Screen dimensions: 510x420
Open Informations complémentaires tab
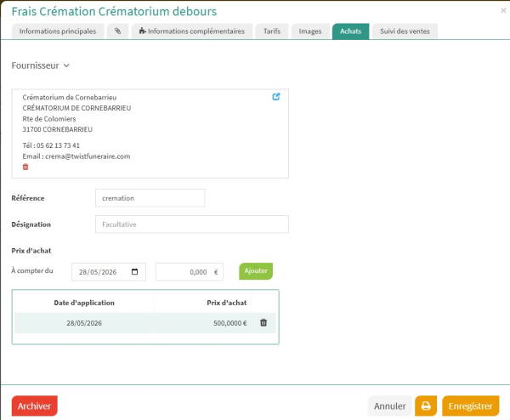[x=192, y=31]
